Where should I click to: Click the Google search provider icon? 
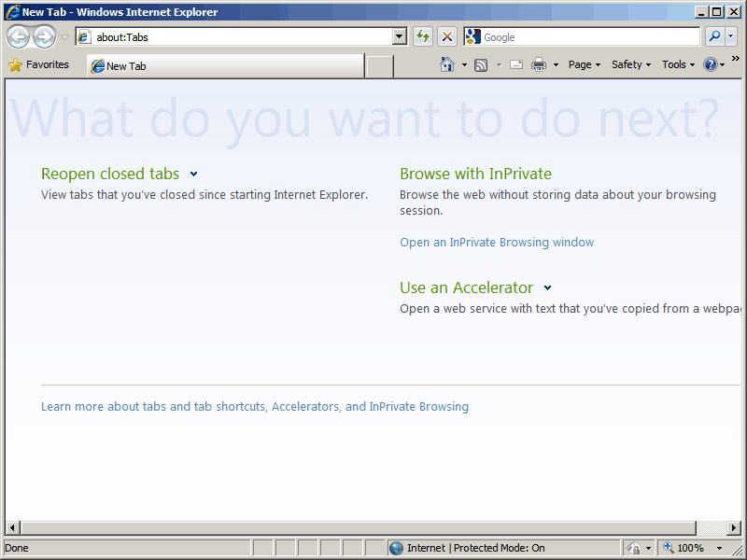click(473, 36)
